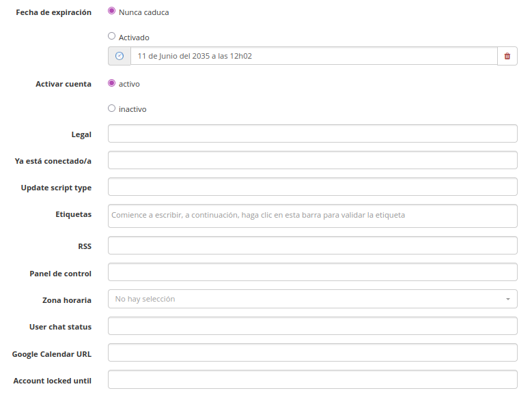The width and height of the screenshot is (532, 393).
Task: Click the clock icon beside expiration date
Action: point(120,56)
